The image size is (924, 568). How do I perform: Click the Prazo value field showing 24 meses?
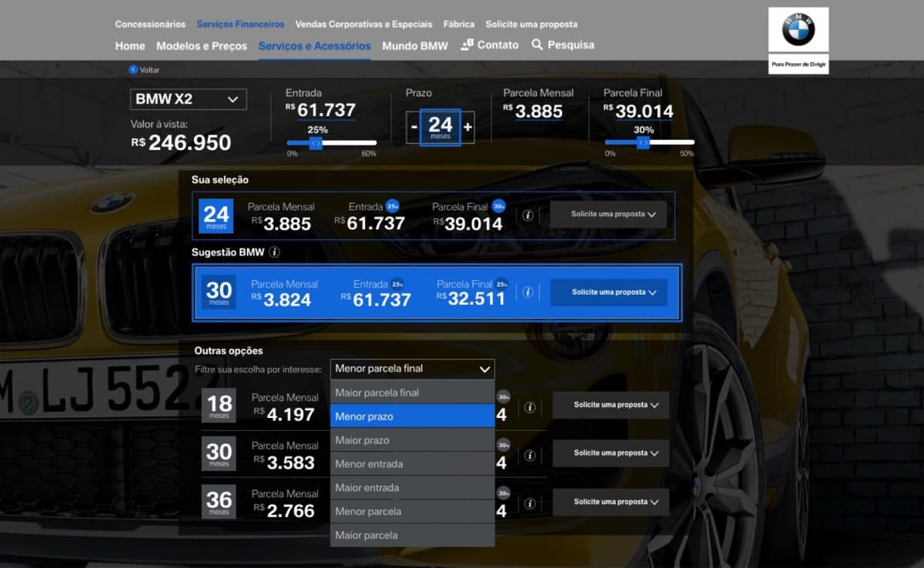coord(440,125)
